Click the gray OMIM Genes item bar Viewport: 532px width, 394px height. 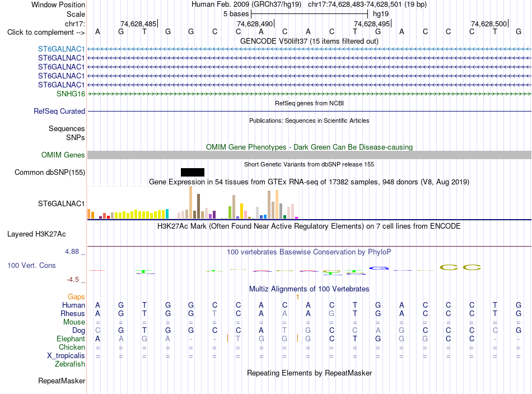[309, 155]
